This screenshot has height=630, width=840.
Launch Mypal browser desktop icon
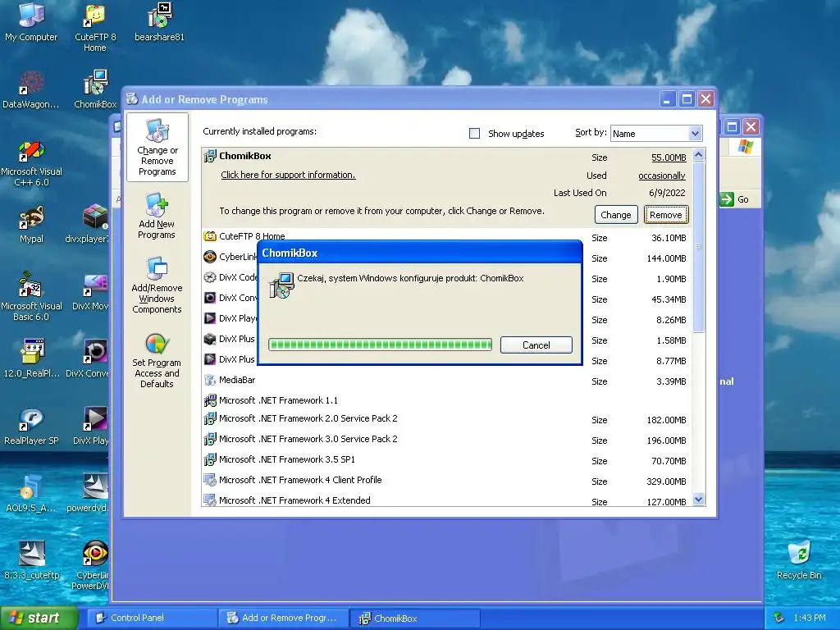[x=31, y=225]
